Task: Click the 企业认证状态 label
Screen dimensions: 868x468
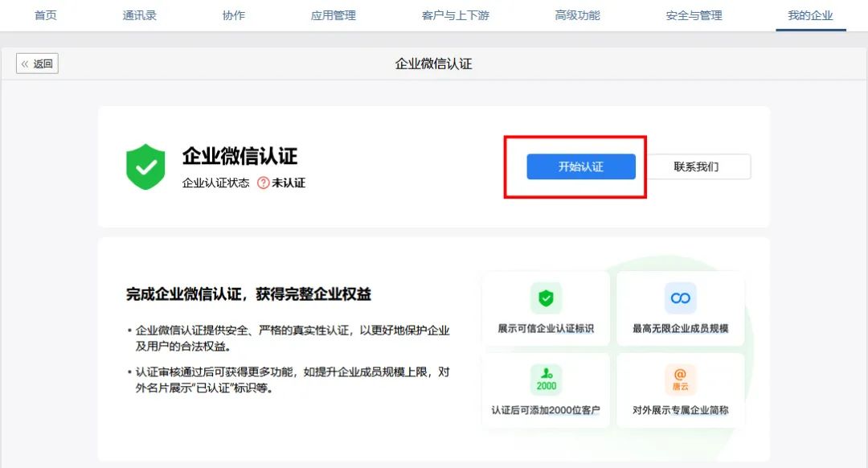Action: pyautogui.click(x=216, y=183)
